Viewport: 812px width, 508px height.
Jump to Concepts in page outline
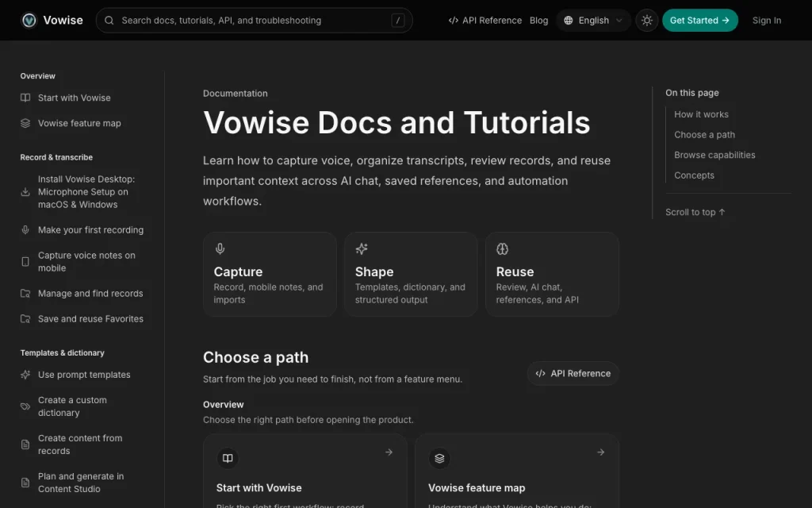(x=694, y=175)
